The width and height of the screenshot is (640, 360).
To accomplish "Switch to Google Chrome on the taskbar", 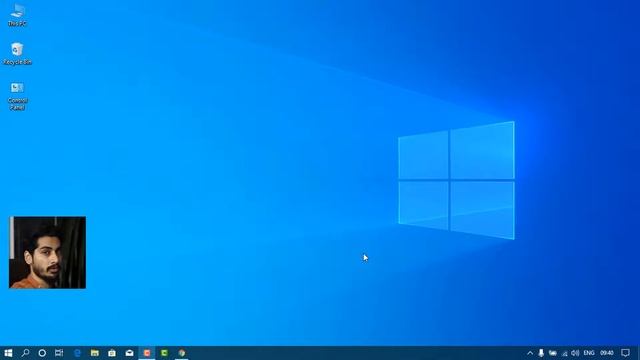I will click(x=182, y=353).
